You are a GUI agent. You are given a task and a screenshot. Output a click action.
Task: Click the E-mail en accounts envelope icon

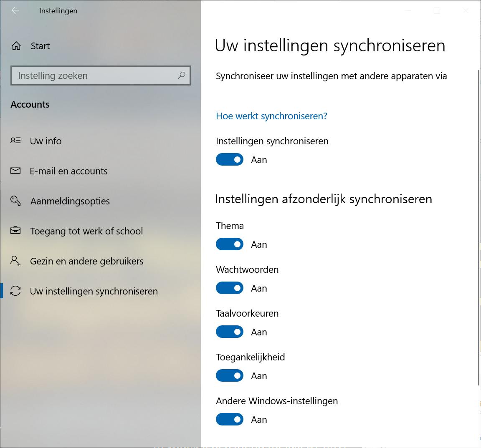15,171
